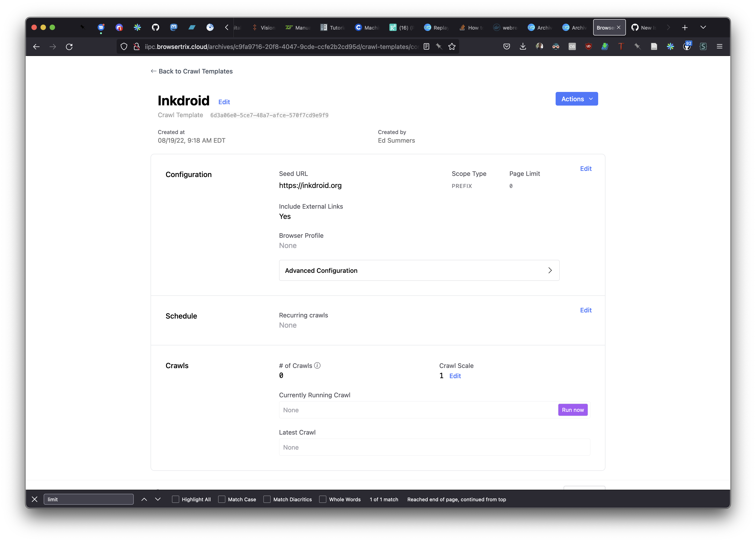Image resolution: width=756 pixels, height=542 pixels.
Task: Open the Last.fm scrobbler extension
Action: point(572,46)
